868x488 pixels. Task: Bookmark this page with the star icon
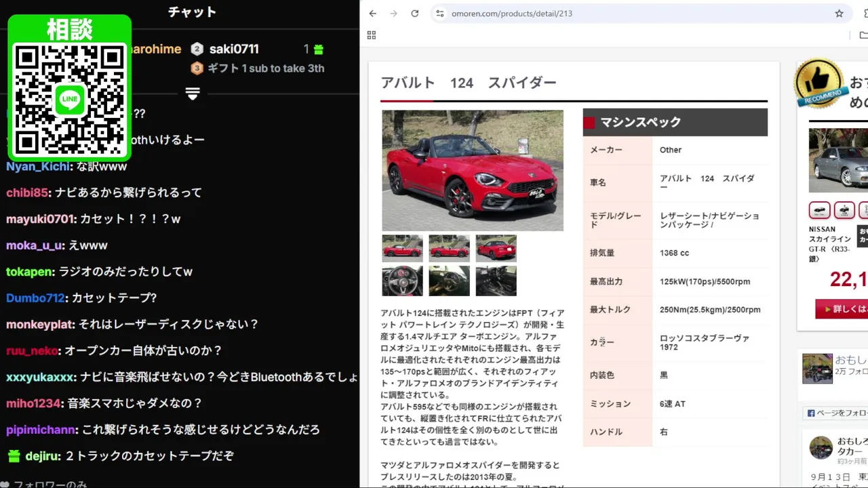click(839, 14)
